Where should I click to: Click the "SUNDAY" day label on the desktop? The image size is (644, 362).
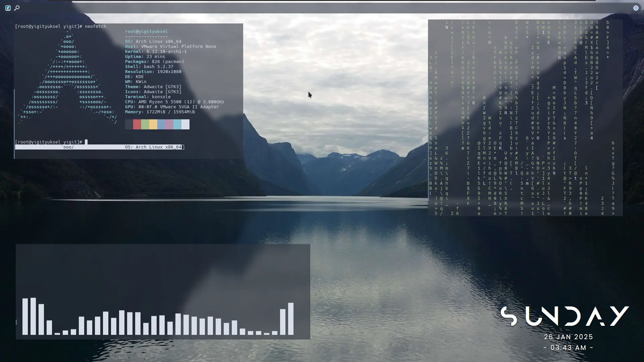coord(565,316)
